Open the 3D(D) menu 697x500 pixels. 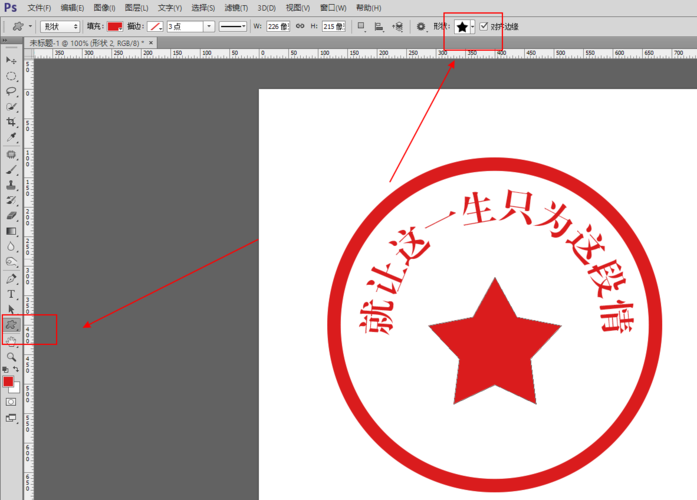[267, 8]
